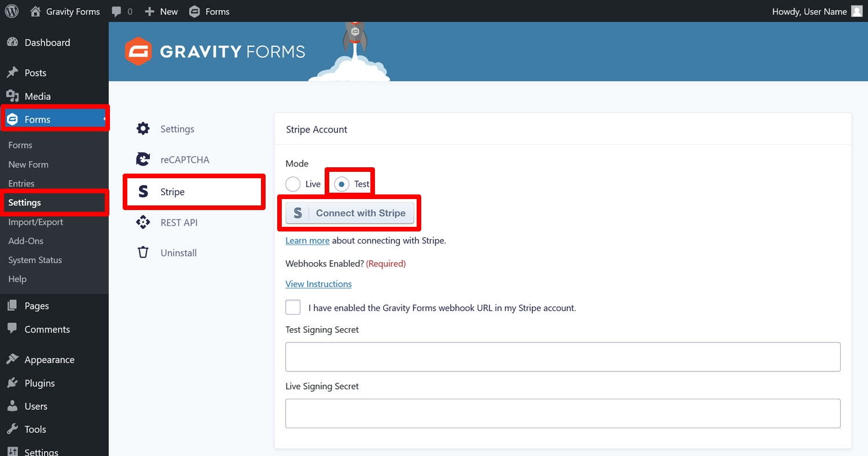Open Help in Forms submenu
This screenshot has height=456, width=868.
tap(17, 279)
